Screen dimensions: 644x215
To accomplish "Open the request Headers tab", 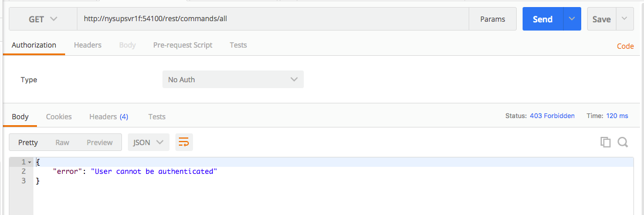I will (x=87, y=45).
